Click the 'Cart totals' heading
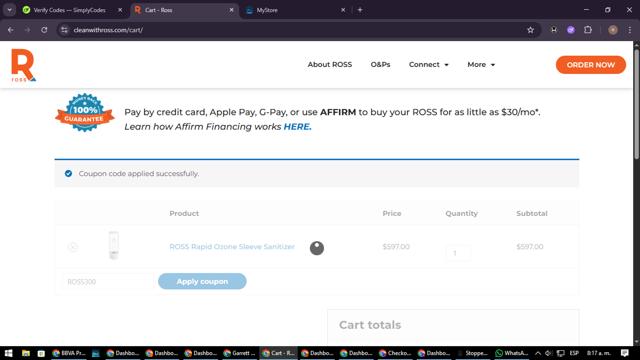The image size is (640, 360). point(370,325)
